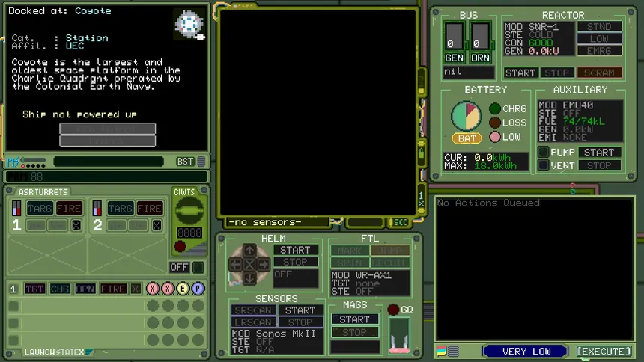Stop the auxiliary generator

(599, 165)
